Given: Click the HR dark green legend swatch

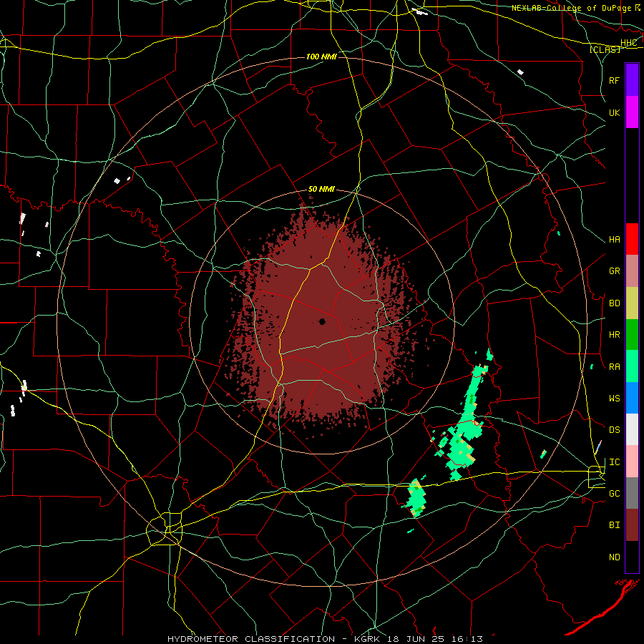Looking at the screenshot, I should point(632,335).
